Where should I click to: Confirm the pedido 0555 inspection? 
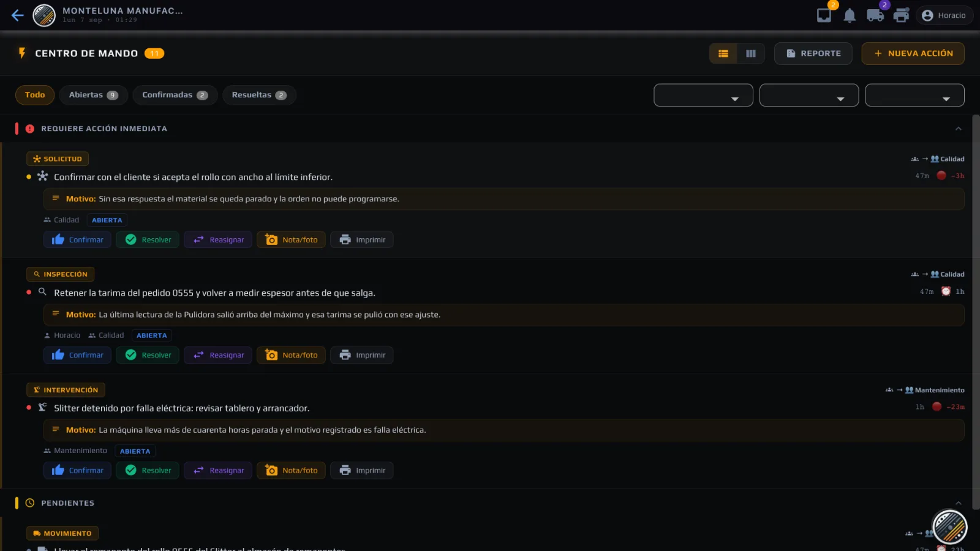click(77, 355)
